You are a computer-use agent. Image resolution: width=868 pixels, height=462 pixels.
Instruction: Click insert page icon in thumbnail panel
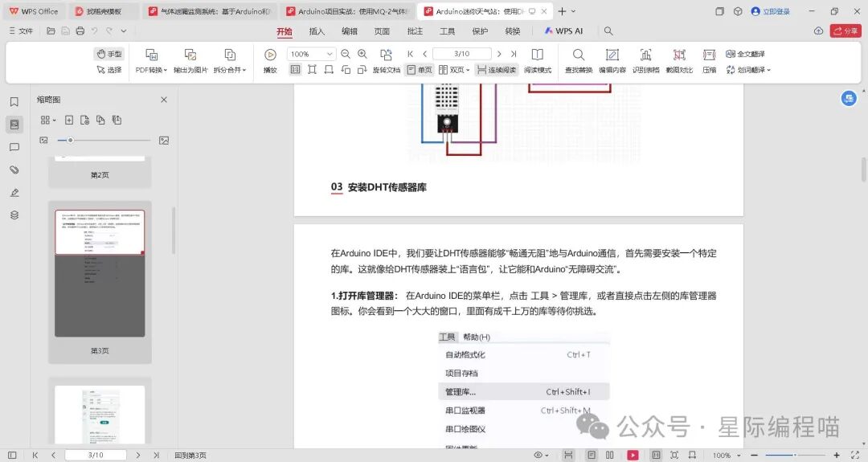tap(69, 120)
